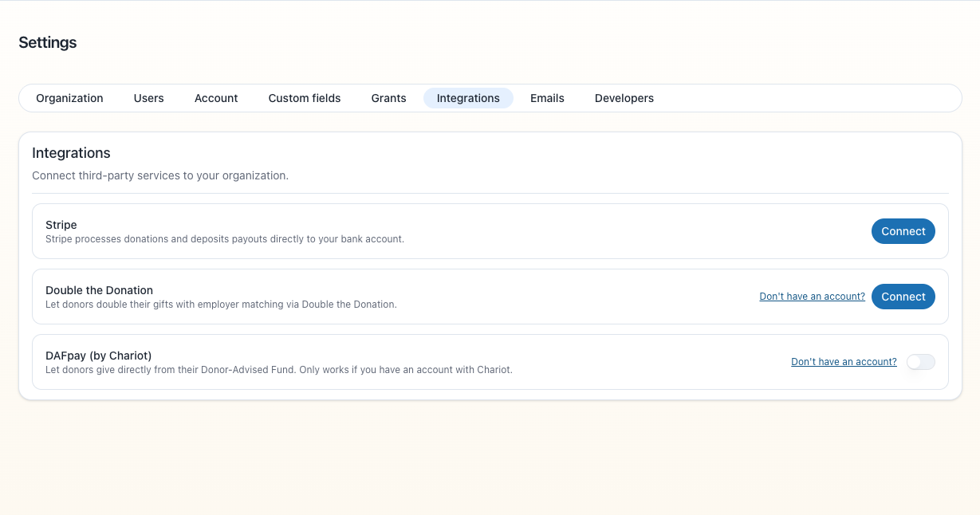Select the Grants tab
The height and width of the screenshot is (515, 980).
(x=389, y=98)
